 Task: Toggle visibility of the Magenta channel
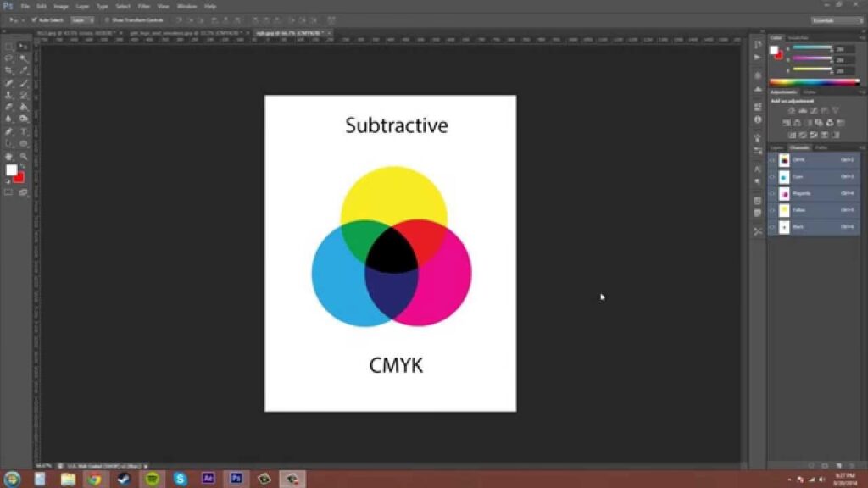click(772, 194)
